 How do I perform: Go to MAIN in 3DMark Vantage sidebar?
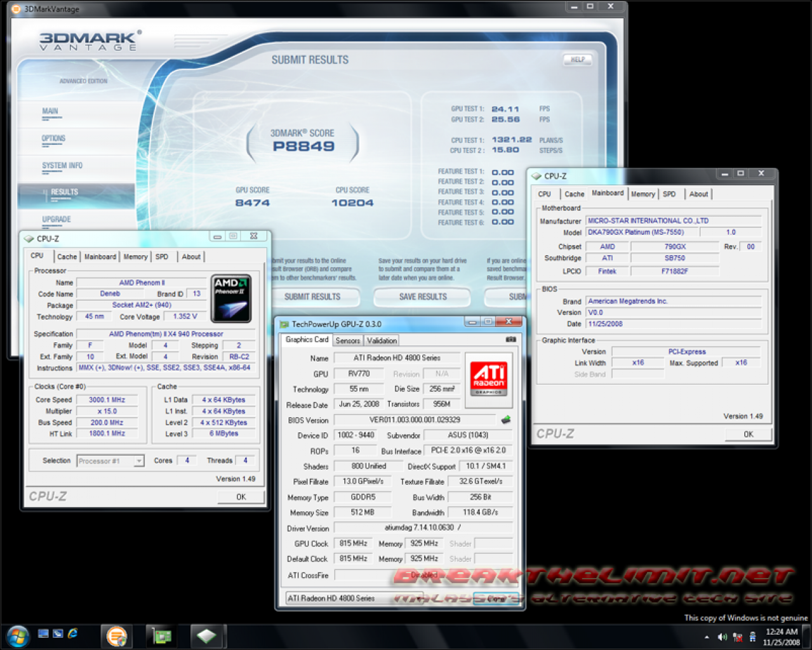(x=50, y=112)
